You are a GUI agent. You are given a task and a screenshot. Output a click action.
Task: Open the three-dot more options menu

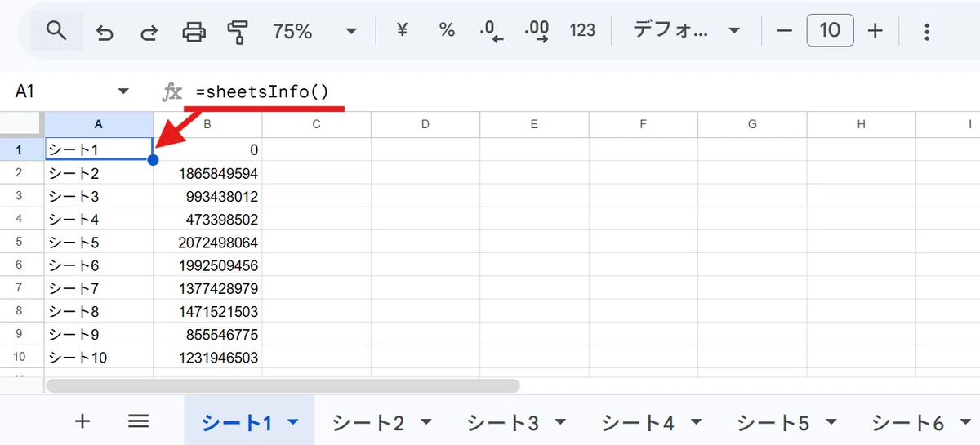coord(926,32)
